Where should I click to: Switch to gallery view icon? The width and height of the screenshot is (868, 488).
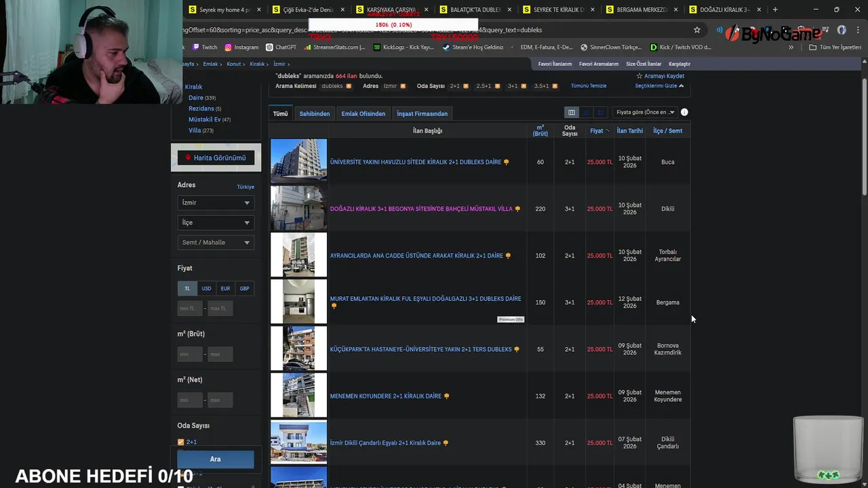point(600,113)
